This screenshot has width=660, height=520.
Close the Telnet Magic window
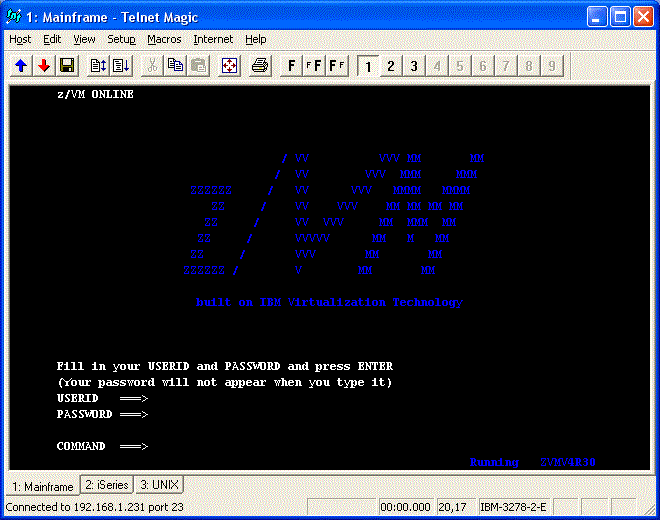coord(644,17)
